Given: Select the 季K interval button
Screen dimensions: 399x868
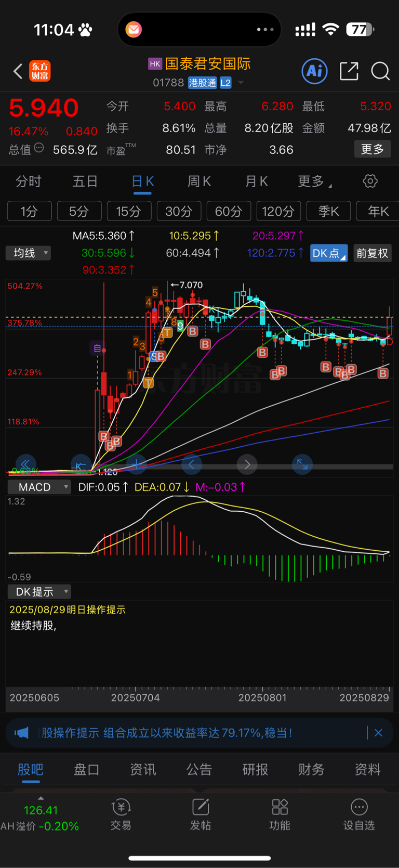Looking at the screenshot, I should tap(328, 211).
